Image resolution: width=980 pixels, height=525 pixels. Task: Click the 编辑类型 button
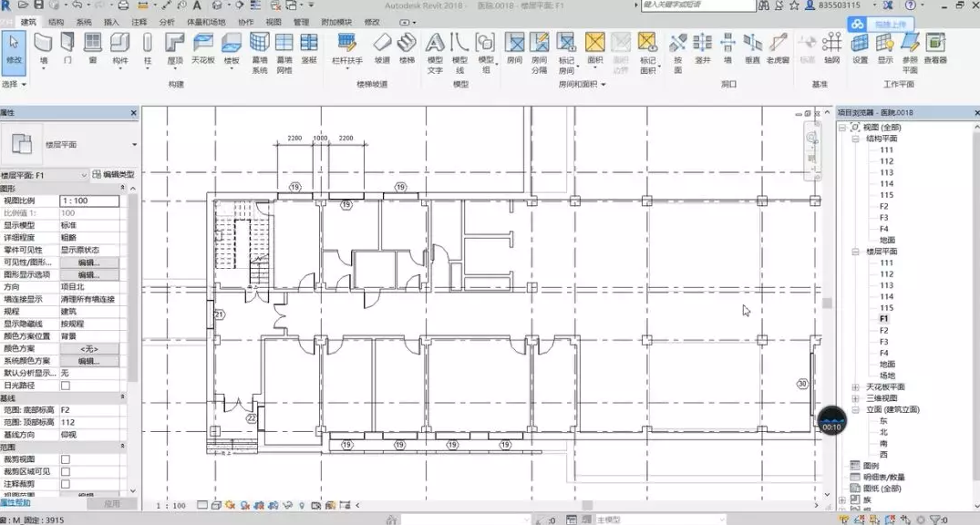coord(113,175)
